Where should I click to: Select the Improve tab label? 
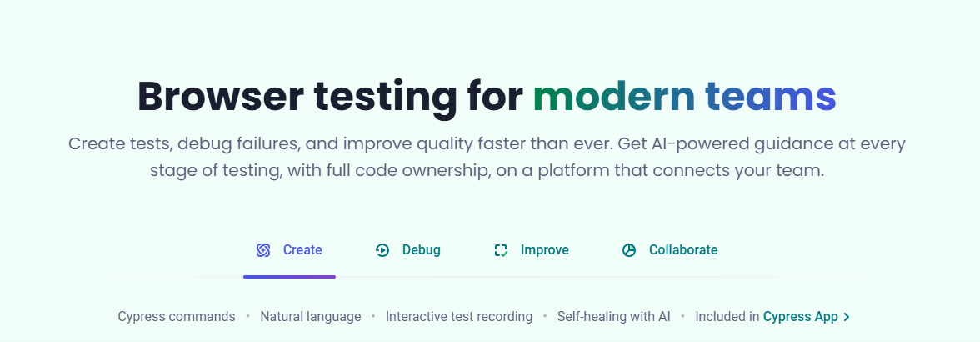pyautogui.click(x=544, y=250)
